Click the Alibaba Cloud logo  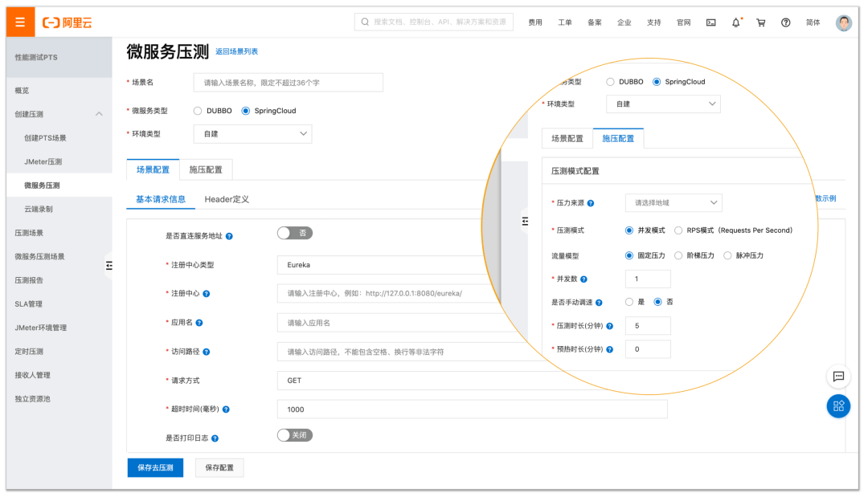[67, 22]
